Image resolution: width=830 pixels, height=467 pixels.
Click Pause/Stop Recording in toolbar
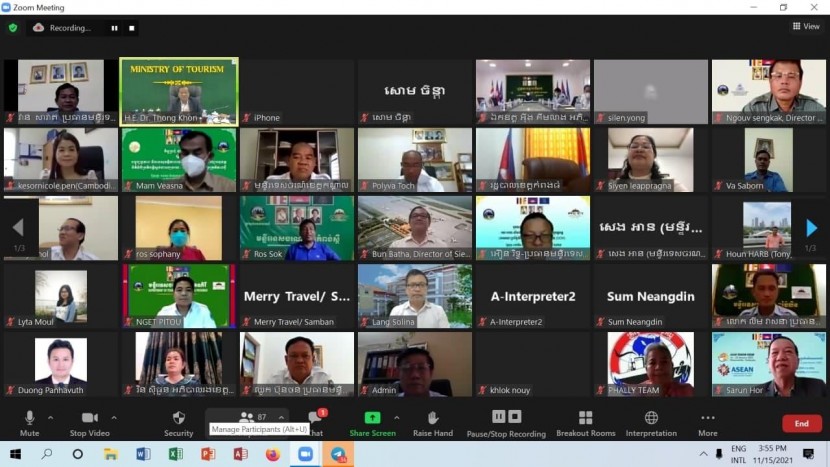coord(506,421)
